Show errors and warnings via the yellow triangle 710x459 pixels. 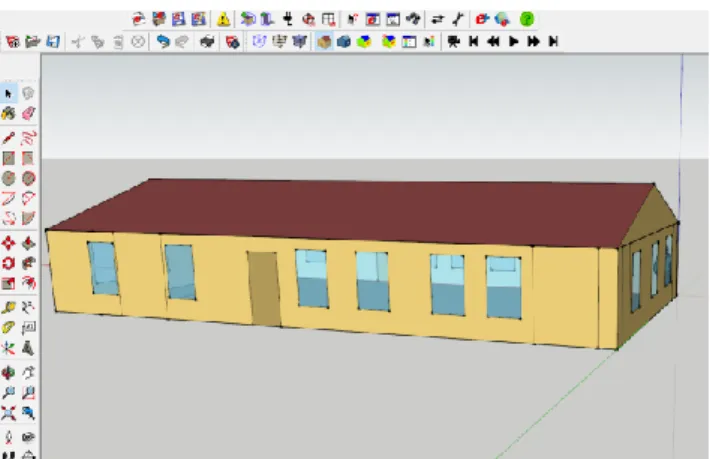[x=223, y=19]
